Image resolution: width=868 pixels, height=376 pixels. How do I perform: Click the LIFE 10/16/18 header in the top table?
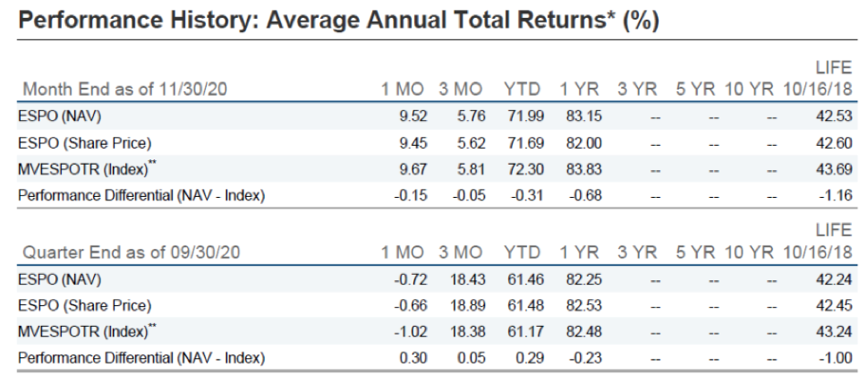tap(818, 80)
